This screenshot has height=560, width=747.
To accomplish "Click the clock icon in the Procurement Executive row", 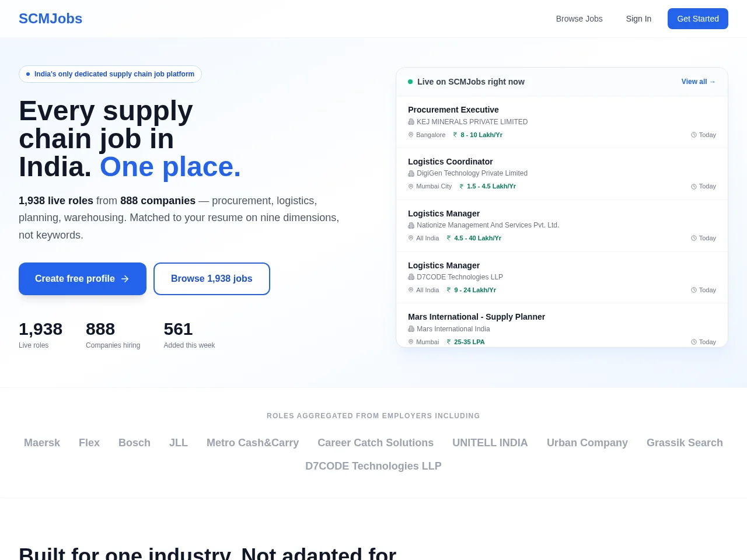I will pos(694,135).
